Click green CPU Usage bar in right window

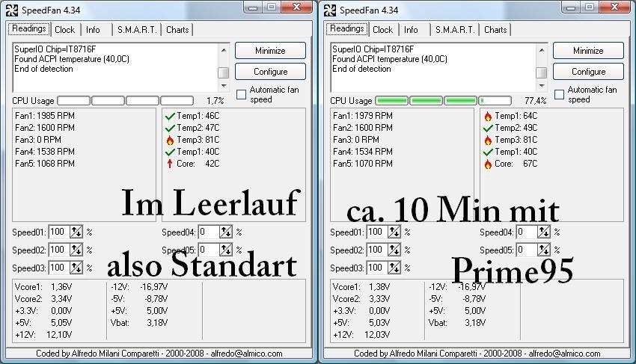coord(444,100)
